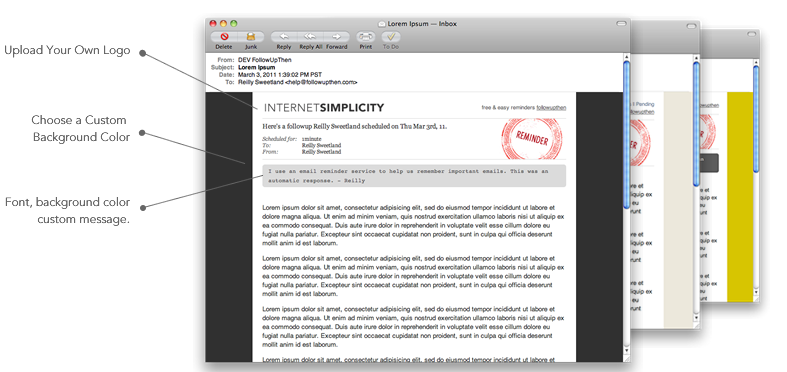Click the INTERNET SIMPLICITY logo
Image resolution: width=787 pixels, height=372 pixels.
click(x=324, y=107)
